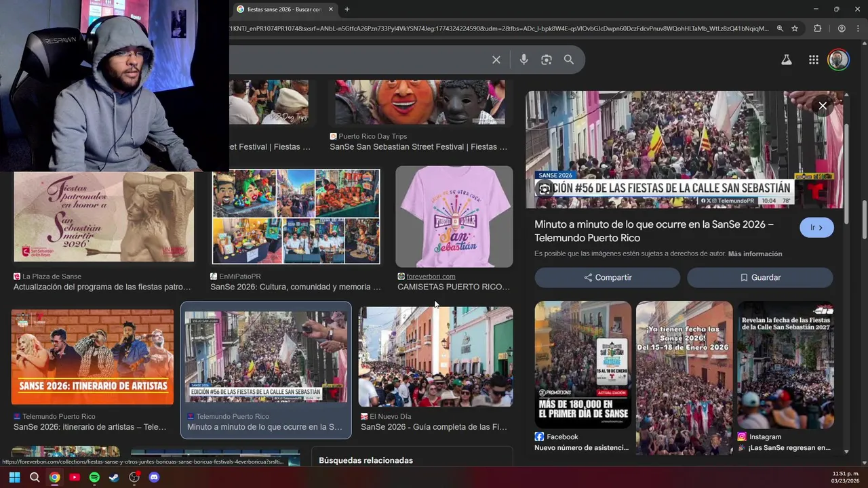Open Spotify from the taskbar
This screenshot has width=868, height=488.
point(94,477)
